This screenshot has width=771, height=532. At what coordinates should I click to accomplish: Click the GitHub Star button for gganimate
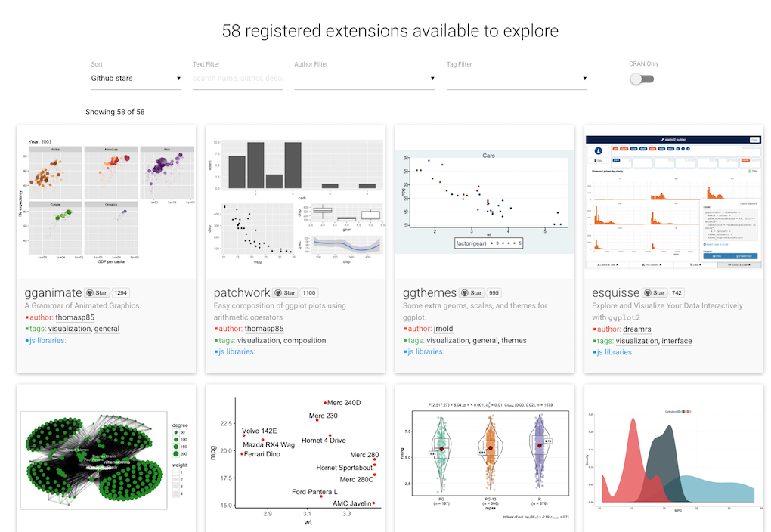[96, 292]
